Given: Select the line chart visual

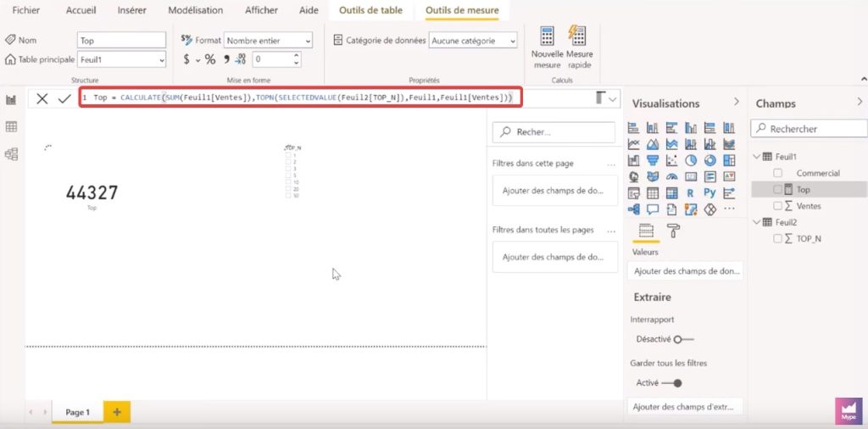Looking at the screenshot, I should tap(634, 144).
